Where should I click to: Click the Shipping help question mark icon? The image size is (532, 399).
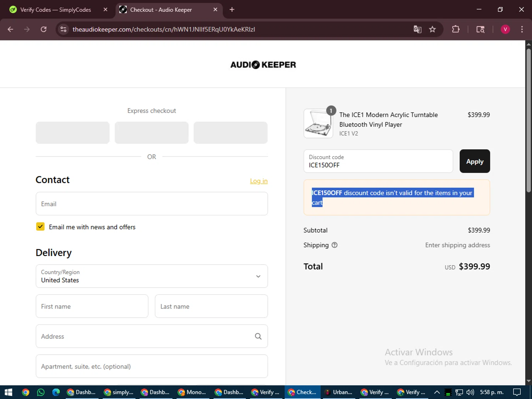(334, 245)
